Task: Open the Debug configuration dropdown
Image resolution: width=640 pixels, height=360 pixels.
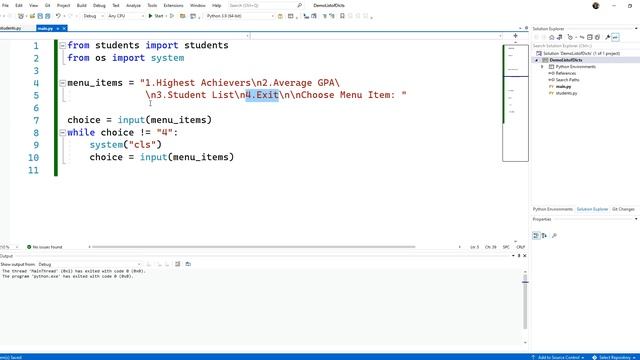Action: pos(93,16)
